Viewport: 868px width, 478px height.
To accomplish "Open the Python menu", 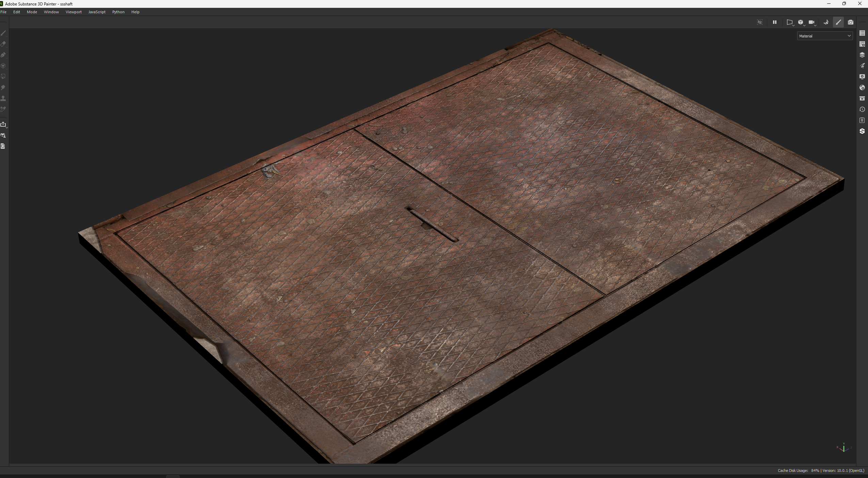I will click(x=118, y=12).
